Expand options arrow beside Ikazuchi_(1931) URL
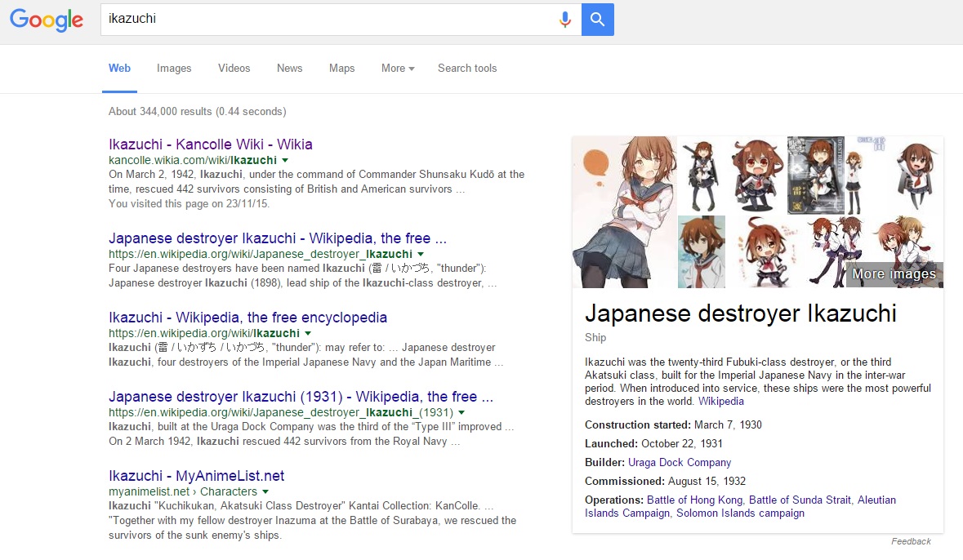Viewport: 963px width, 560px height. click(x=461, y=412)
